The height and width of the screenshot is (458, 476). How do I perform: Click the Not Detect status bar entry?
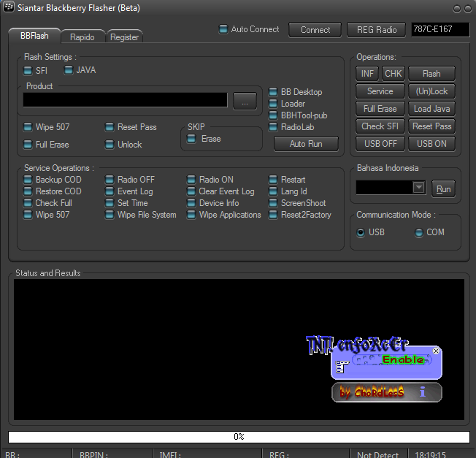coord(377,454)
